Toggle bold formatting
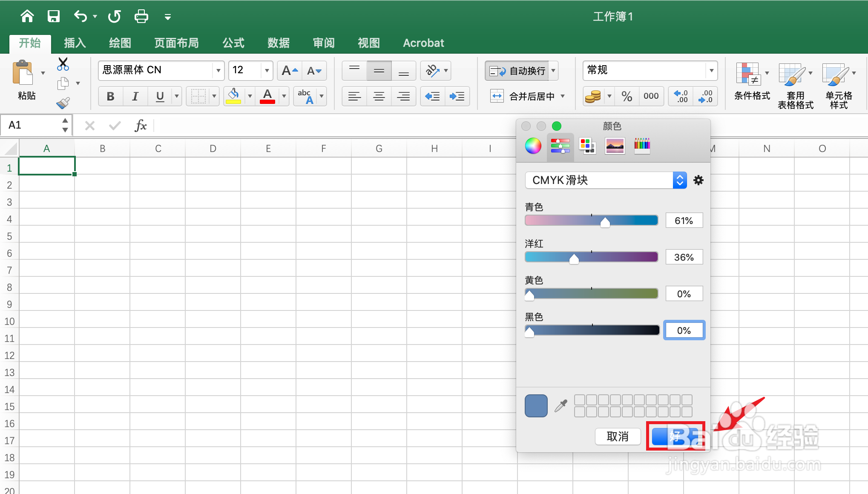 coord(110,96)
